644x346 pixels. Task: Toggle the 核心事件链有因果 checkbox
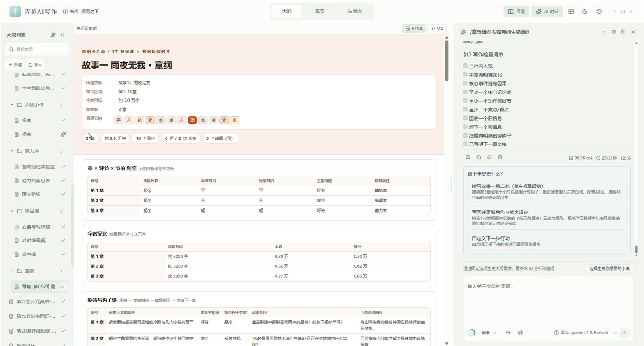466,83
